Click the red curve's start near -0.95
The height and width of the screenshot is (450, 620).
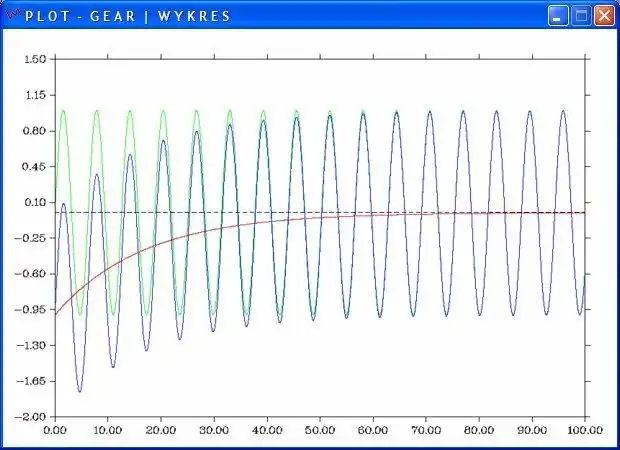point(57,313)
